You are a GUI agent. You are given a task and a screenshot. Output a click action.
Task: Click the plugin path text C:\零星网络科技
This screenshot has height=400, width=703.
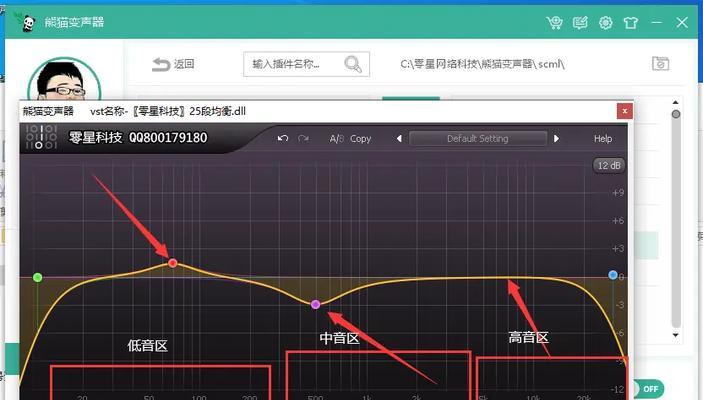coord(482,64)
